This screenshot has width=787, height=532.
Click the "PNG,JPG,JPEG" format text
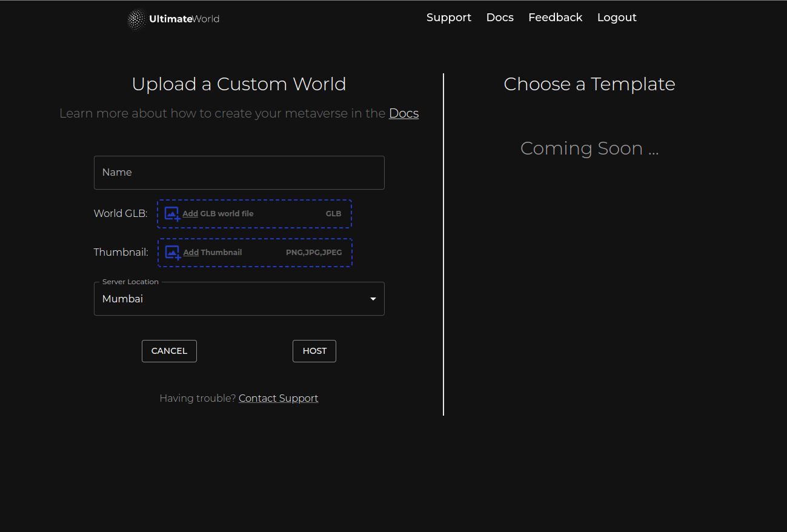[x=314, y=253]
